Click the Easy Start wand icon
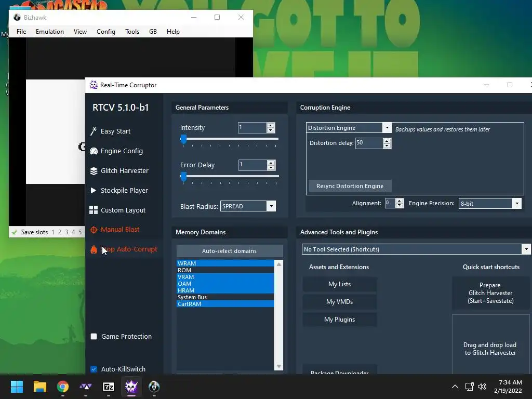The image size is (532, 399). pyautogui.click(x=94, y=131)
